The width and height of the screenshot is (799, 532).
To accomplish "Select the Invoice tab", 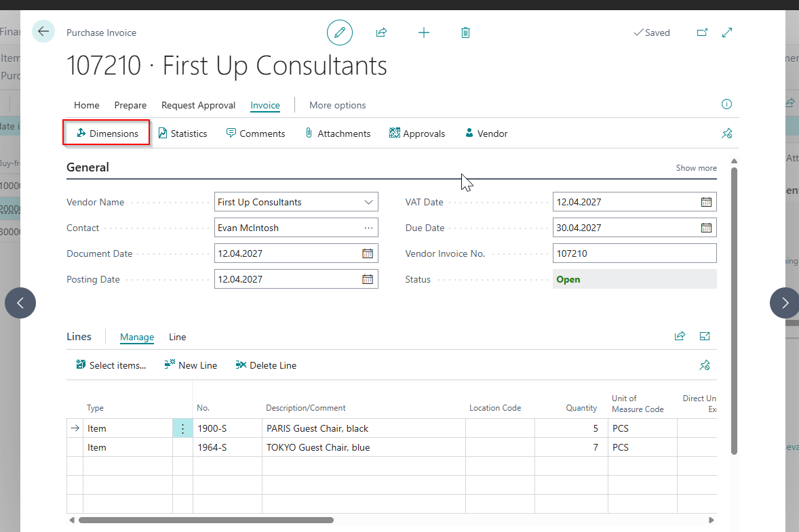I will [265, 105].
